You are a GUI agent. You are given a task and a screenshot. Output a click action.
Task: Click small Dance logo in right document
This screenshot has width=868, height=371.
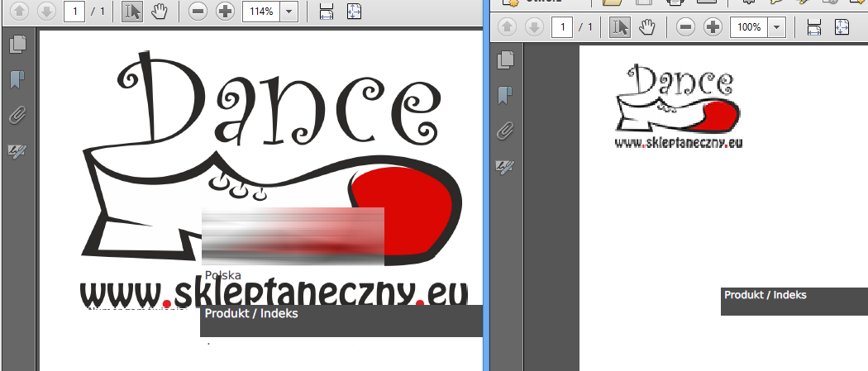(x=678, y=106)
